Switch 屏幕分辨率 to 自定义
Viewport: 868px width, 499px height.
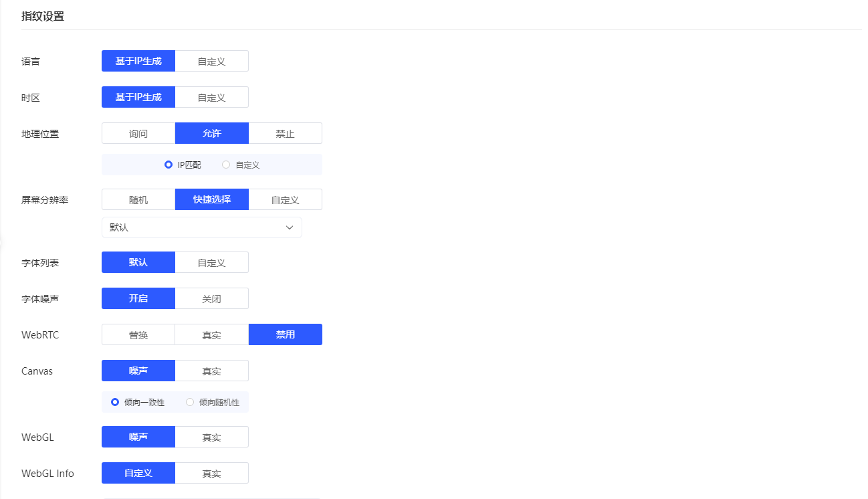(x=286, y=199)
